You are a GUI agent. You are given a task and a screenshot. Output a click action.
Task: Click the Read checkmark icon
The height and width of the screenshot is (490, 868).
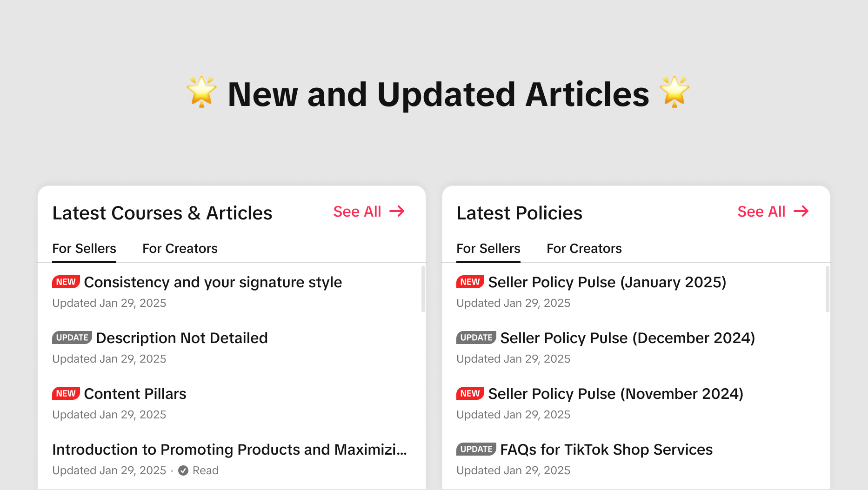click(x=183, y=470)
